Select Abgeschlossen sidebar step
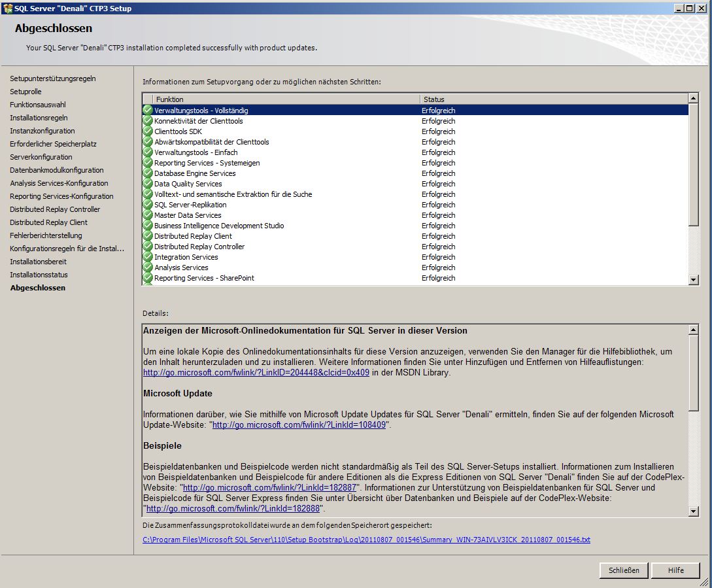Image resolution: width=712 pixels, height=588 pixels. [x=38, y=288]
